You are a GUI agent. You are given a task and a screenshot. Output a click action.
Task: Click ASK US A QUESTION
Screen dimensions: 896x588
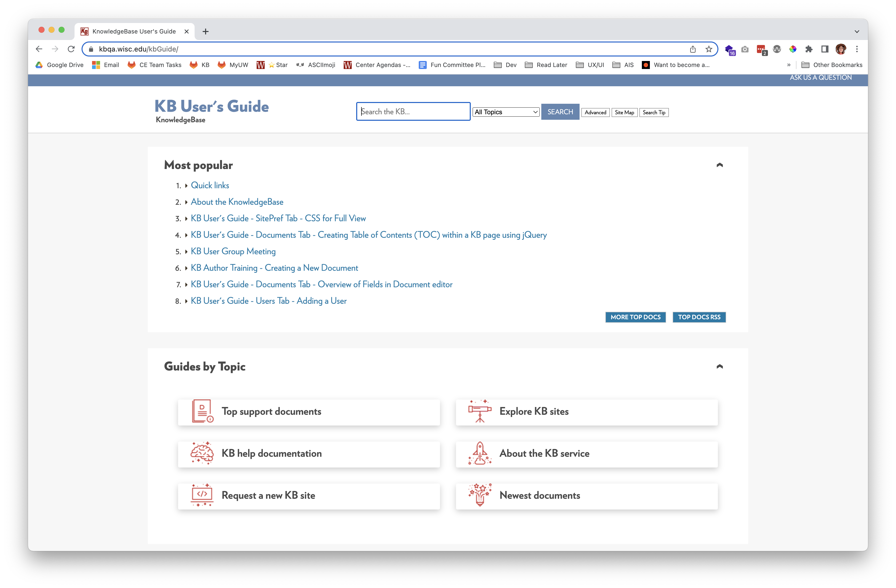(820, 77)
